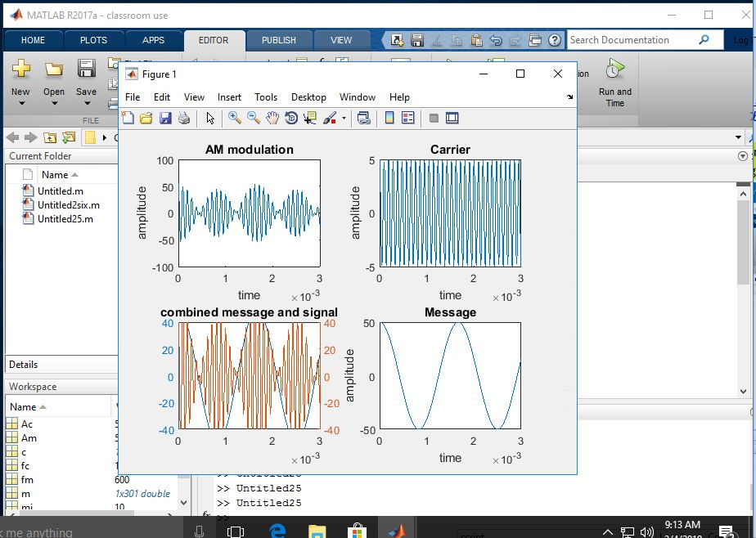Open the Brush tool color dropdown arrow
756x538 pixels.
(344, 119)
